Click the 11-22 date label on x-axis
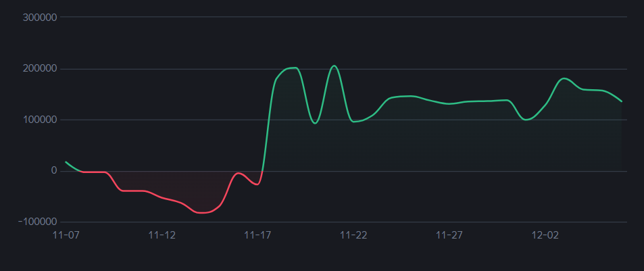This screenshot has width=644, height=271. [x=353, y=235]
